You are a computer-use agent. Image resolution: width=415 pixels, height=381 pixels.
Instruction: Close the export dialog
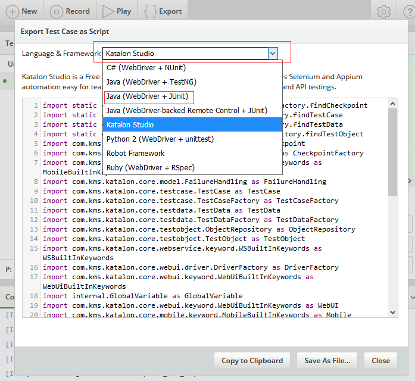381,361
